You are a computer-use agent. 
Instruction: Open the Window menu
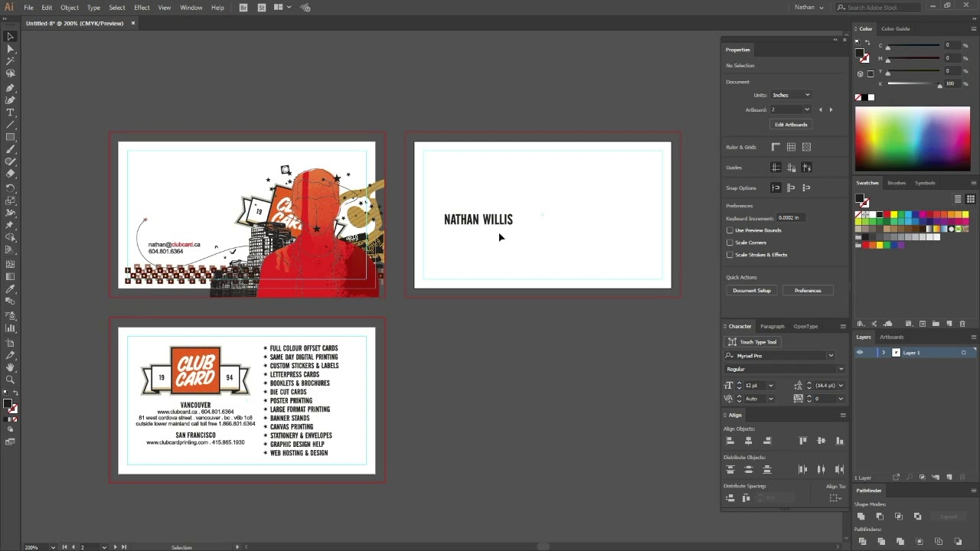point(191,8)
